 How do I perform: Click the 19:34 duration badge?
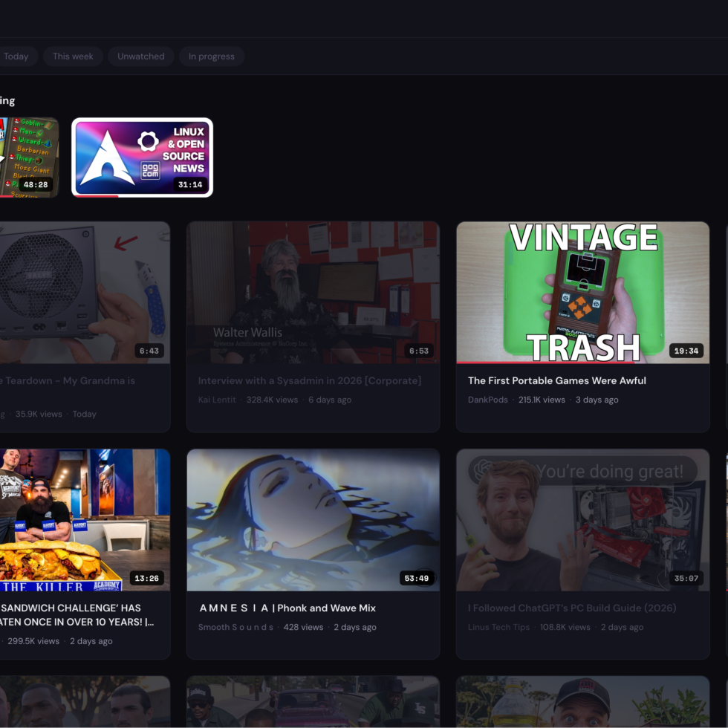686,351
